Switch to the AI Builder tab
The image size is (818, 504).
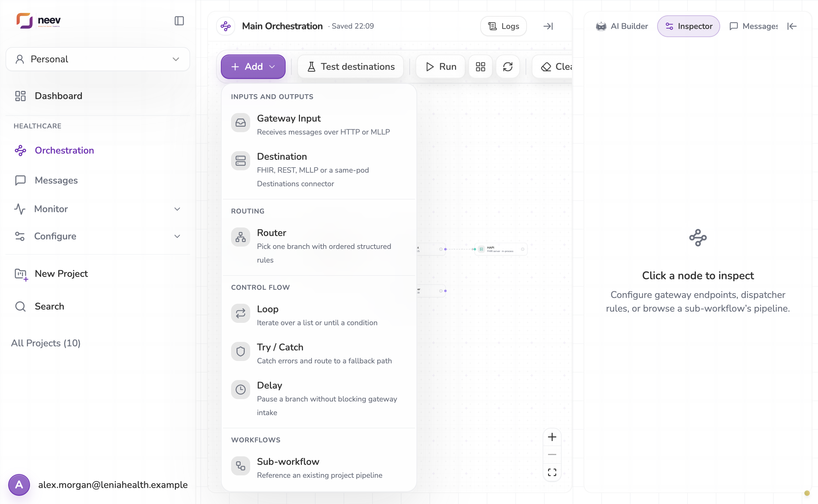tap(622, 26)
